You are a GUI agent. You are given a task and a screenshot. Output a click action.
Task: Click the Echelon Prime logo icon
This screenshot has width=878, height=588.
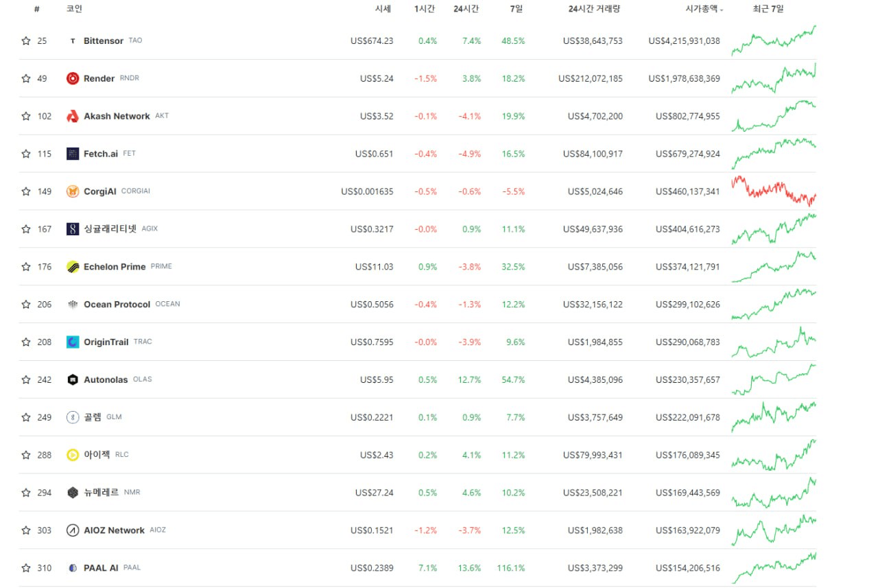(x=73, y=267)
